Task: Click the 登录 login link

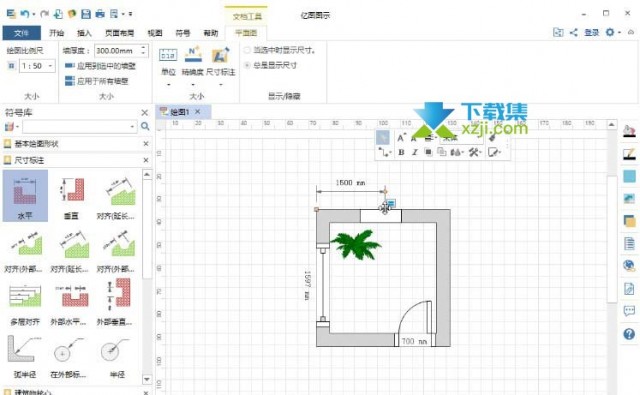Action: [591, 32]
